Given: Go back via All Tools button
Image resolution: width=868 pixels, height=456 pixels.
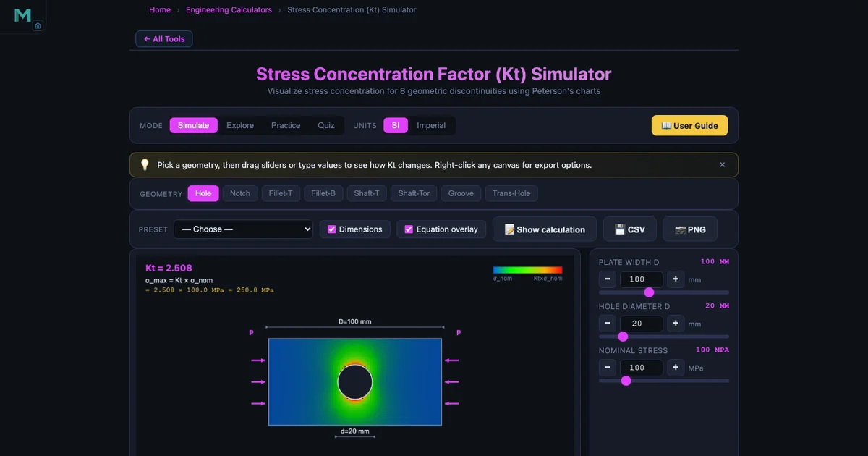Looking at the screenshot, I should pos(164,39).
